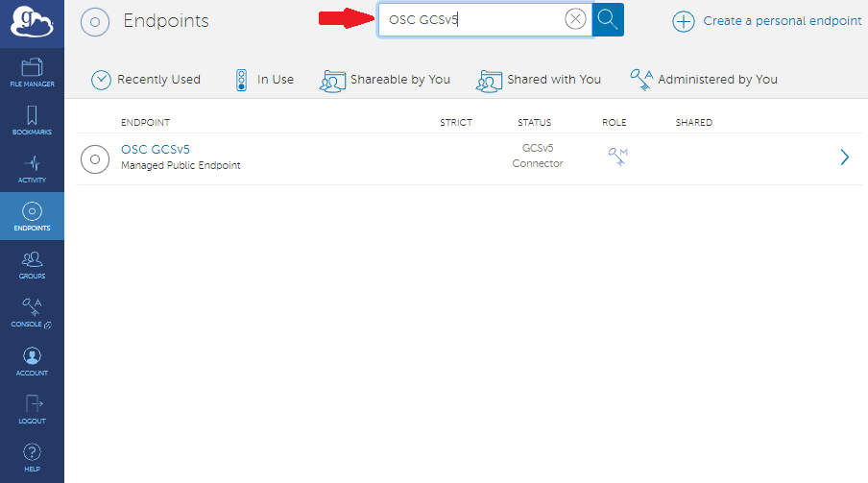Image resolution: width=868 pixels, height=483 pixels.
Task: Click the plus icon for personal endpoint
Action: [x=683, y=21]
